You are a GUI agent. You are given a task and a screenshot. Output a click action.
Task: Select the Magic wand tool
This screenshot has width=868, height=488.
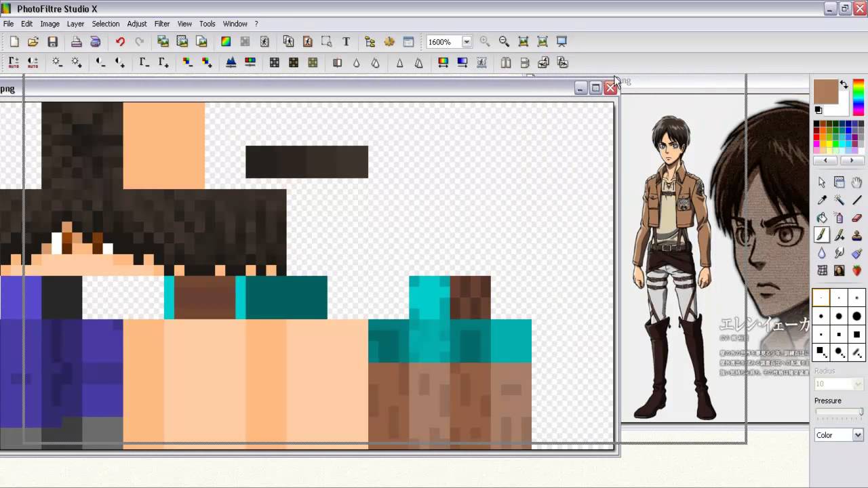840,200
